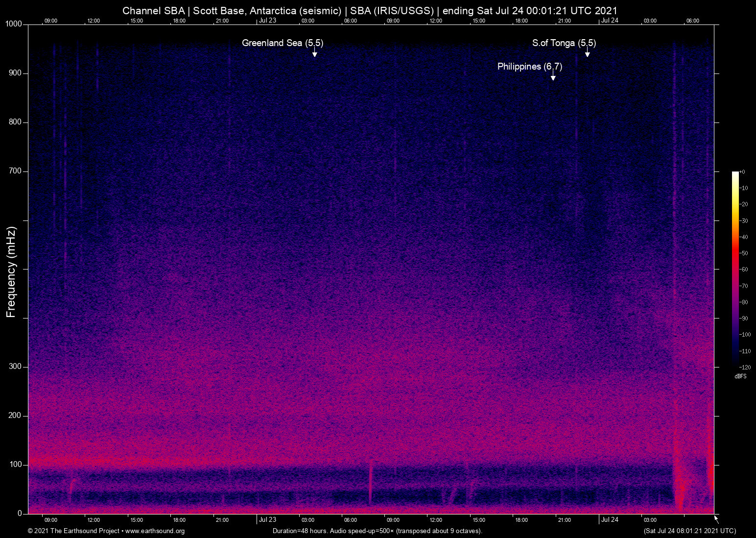Viewport: 756px width, 538px height.
Task: Click the Frequency (mHz) axis label
Action: (x=11, y=272)
